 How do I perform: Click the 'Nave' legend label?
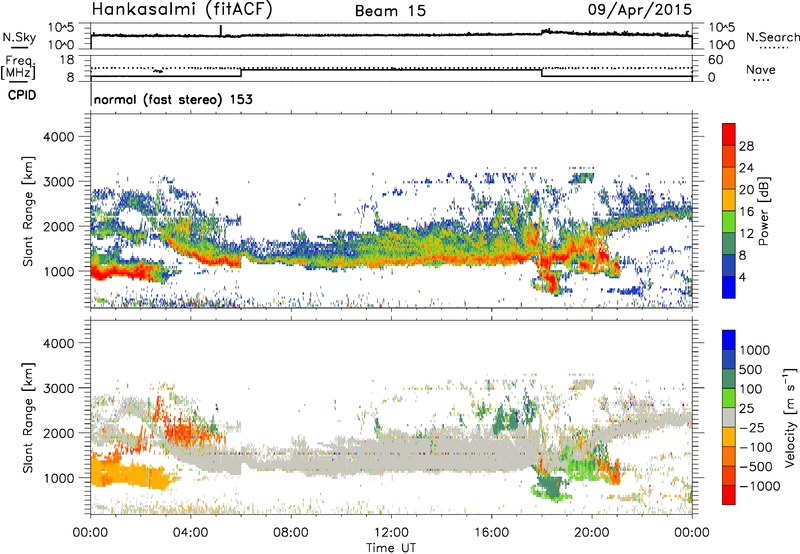point(761,69)
